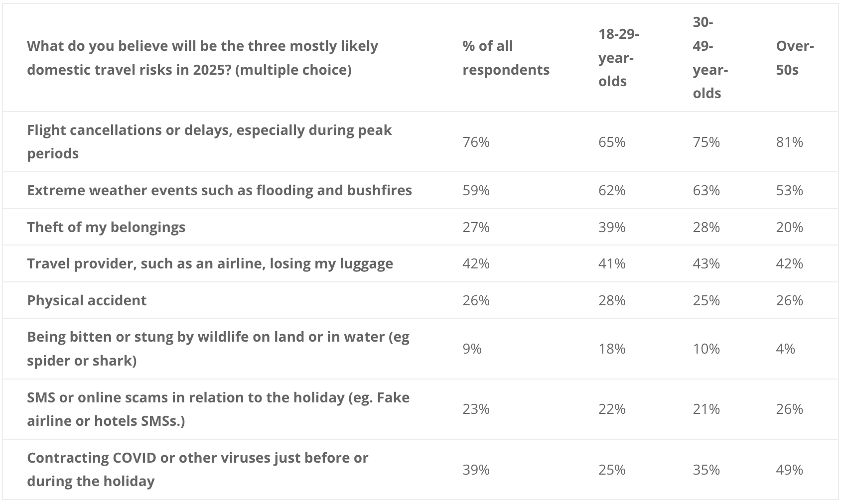Click the 'Extreme weather events' row label
843x504 pixels.
(219, 190)
